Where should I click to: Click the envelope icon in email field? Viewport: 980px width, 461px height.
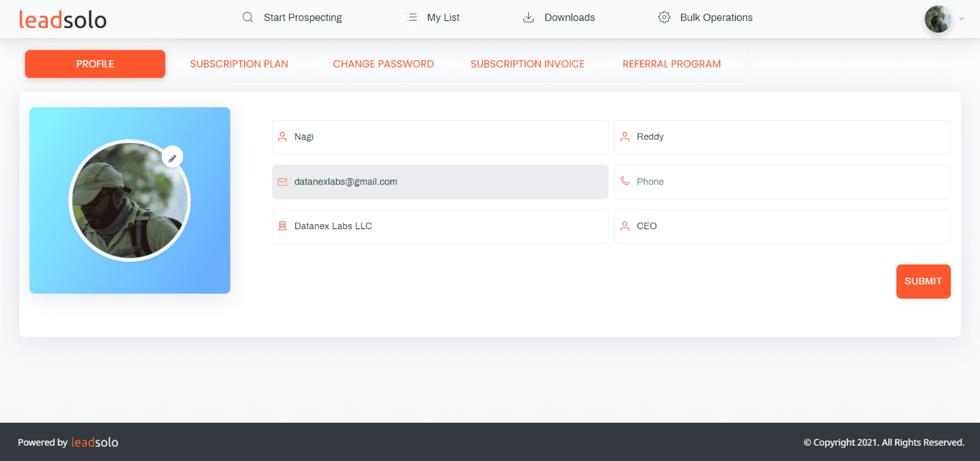point(283,182)
